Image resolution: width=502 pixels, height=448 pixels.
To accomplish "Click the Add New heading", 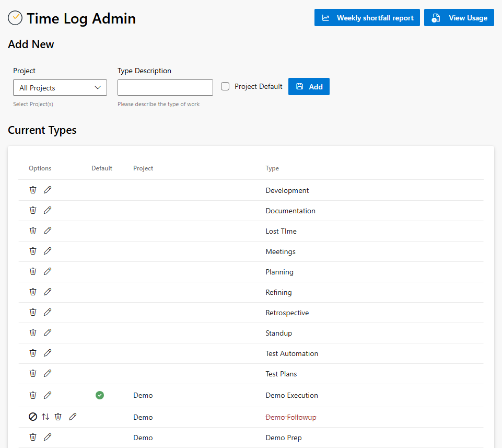I will point(31,44).
